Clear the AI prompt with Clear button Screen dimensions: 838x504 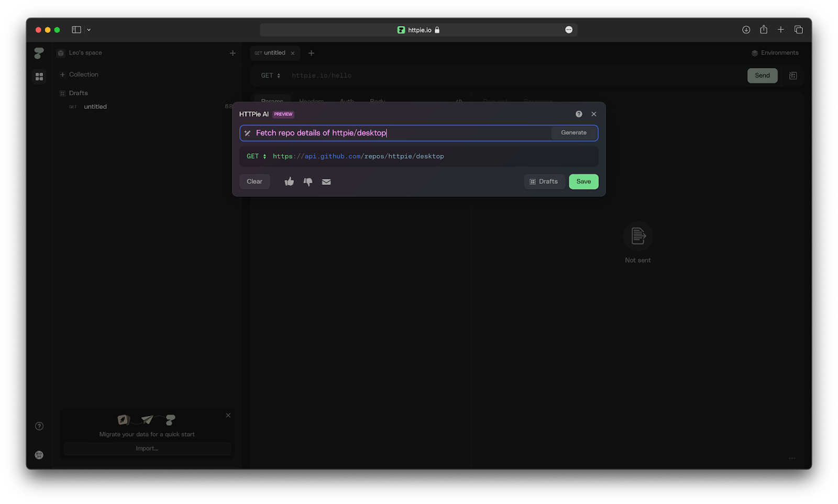[x=255, y=182]
